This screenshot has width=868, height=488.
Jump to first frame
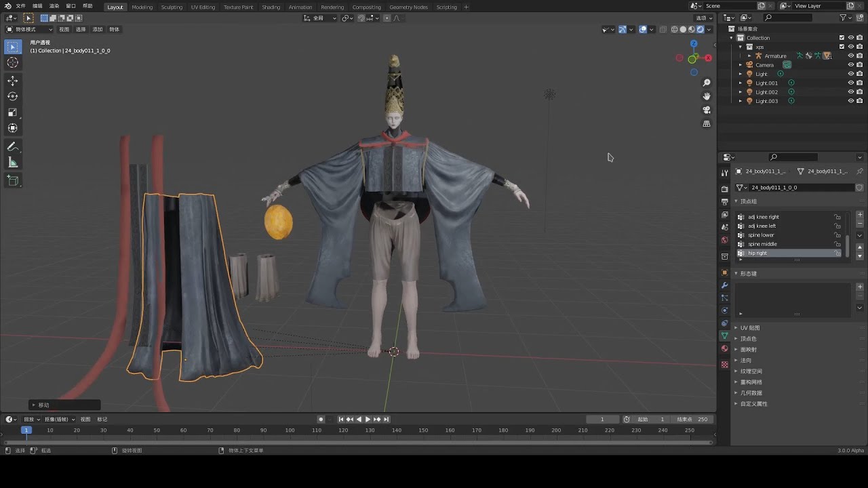point(341,420)
